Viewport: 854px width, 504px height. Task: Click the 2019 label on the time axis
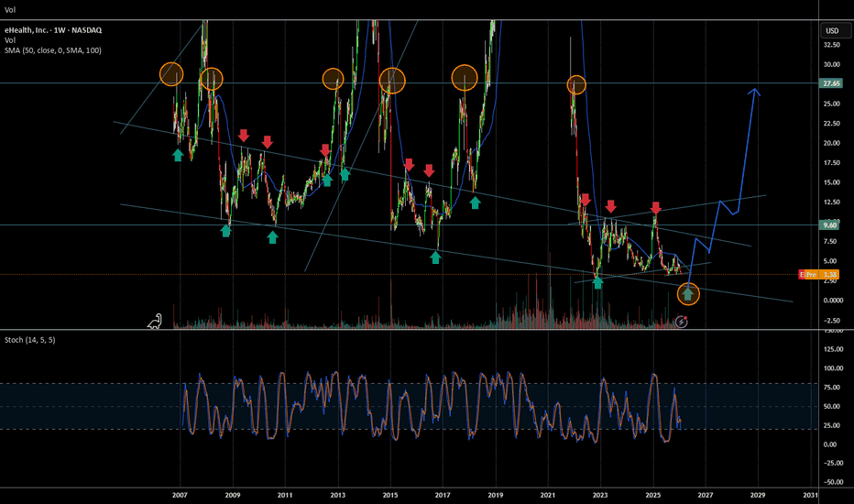tap(497, 495)
